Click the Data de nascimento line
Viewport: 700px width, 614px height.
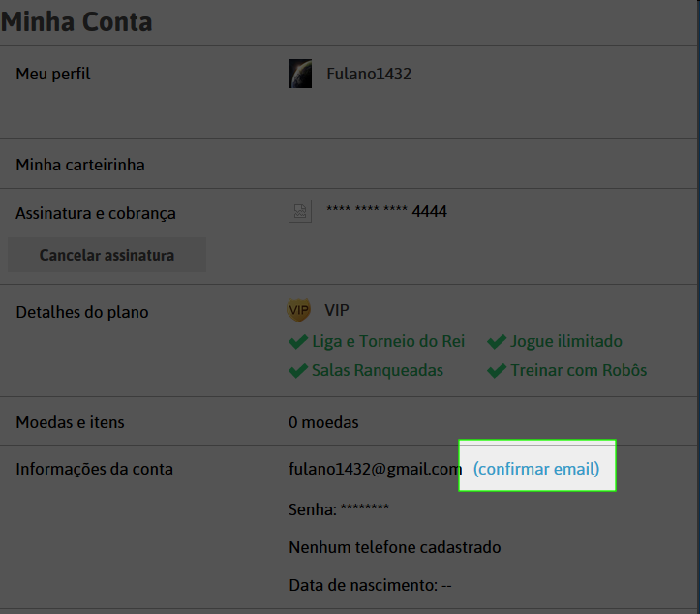pos(371,586)
